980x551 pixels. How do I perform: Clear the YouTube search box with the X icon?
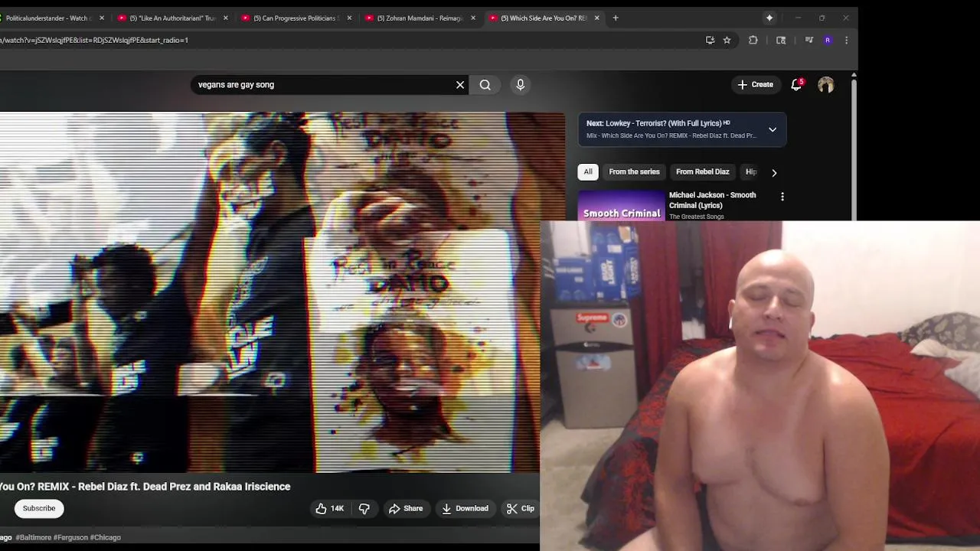point(460,85)
